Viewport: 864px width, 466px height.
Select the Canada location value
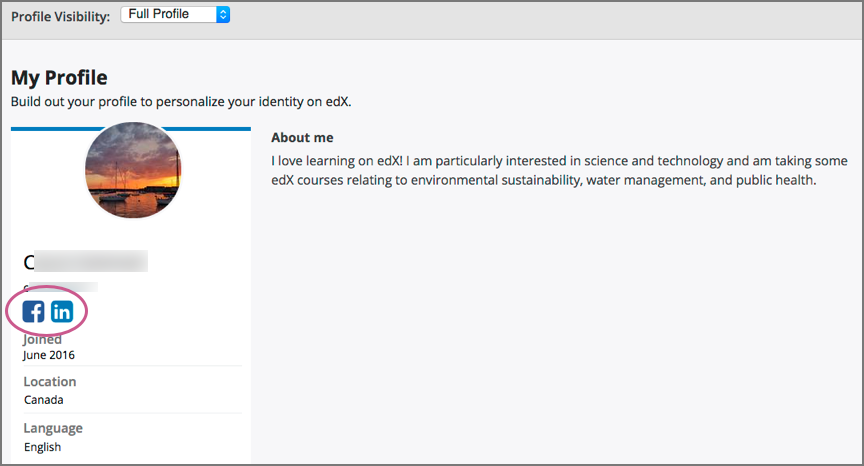pyautogui.click(x=43, y=400)
